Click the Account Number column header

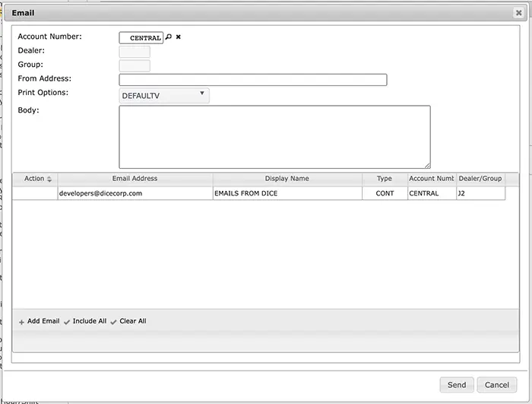(x=432, y=179)
